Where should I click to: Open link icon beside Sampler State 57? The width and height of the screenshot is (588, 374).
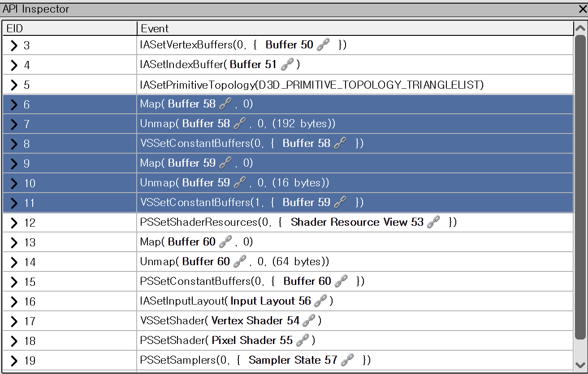tap(347, 360)
